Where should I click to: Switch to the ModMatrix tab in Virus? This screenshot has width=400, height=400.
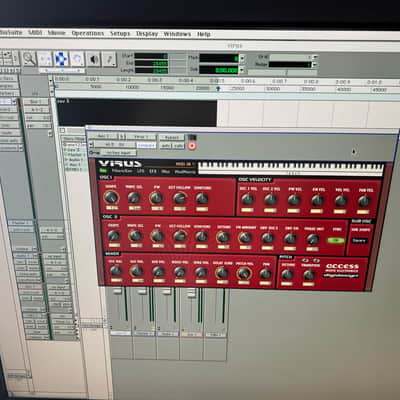(185, 172)
